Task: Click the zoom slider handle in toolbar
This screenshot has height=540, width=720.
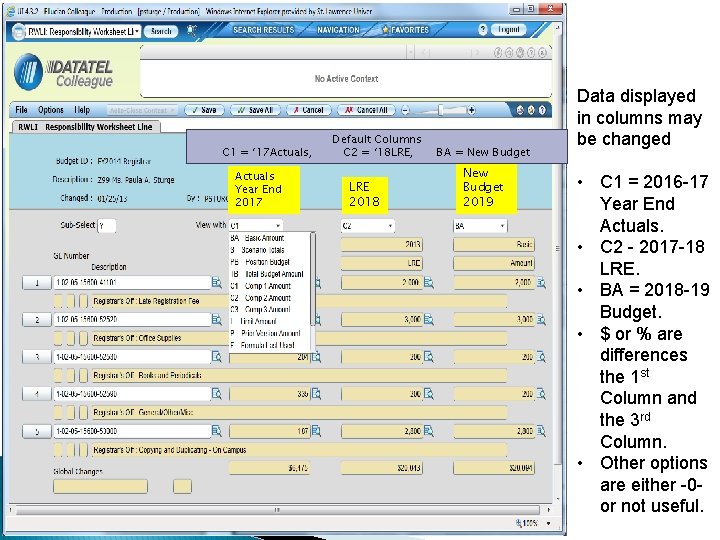Action: (x=441, y=110)
